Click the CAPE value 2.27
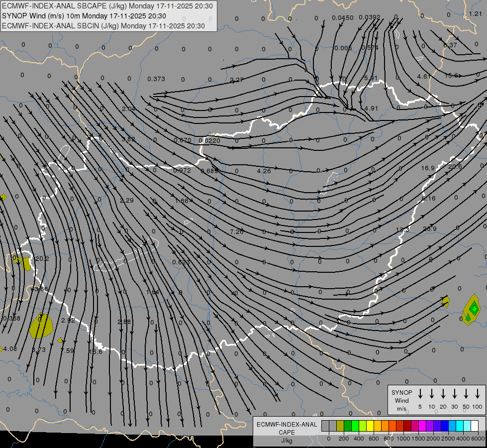Viewport: 487px width, 448px height. tap(236, 80)
